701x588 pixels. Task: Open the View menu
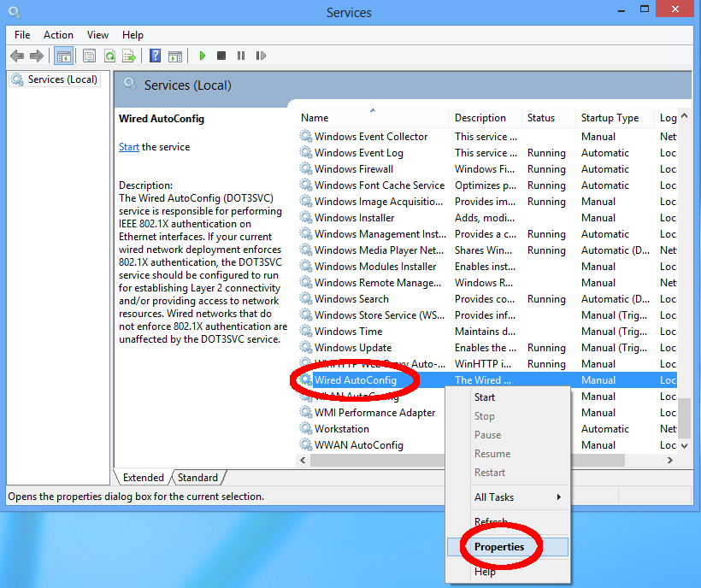pyautogui.click(x=97, y=35)
